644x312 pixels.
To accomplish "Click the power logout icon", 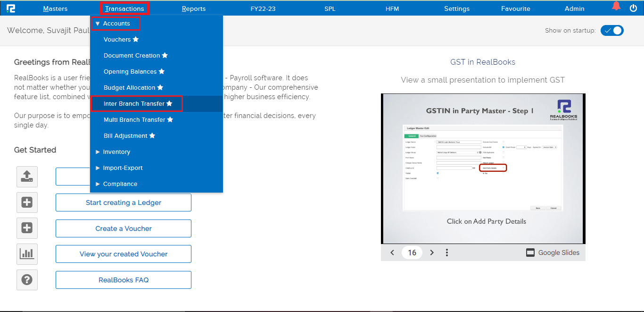I will (x=633, y=8).
